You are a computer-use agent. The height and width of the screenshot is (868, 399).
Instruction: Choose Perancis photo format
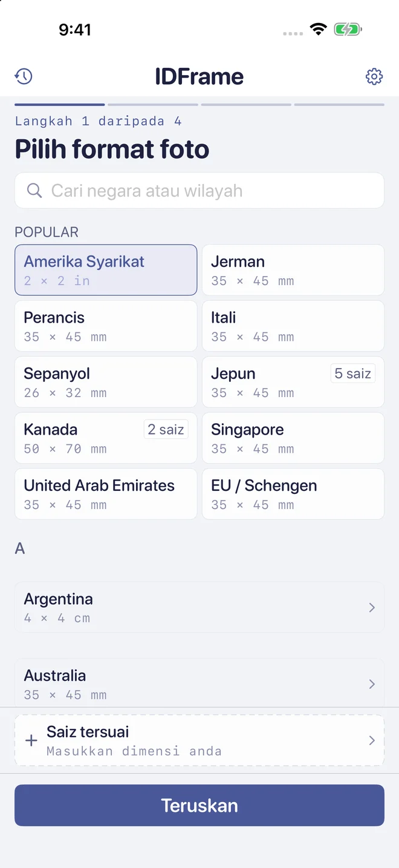pos(106,326)
